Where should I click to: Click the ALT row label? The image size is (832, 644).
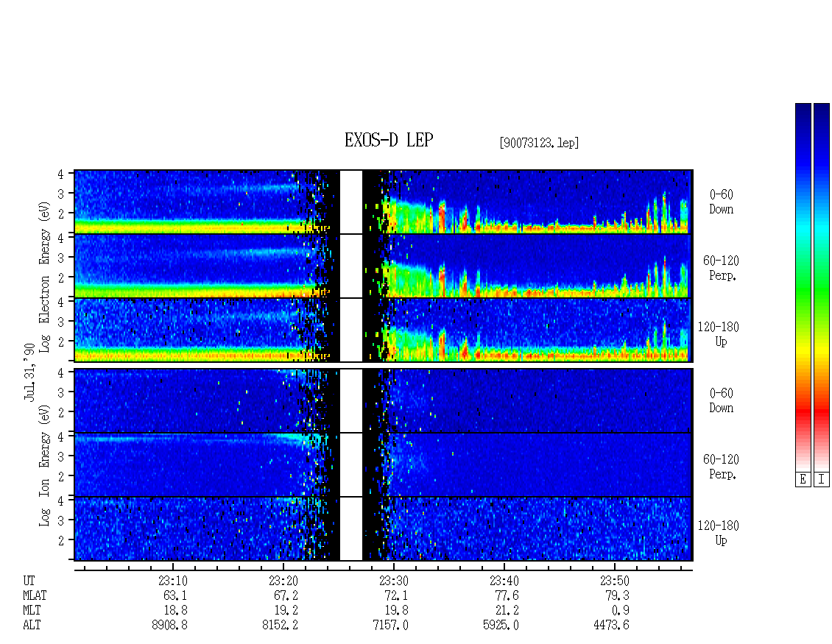point(32,626)
